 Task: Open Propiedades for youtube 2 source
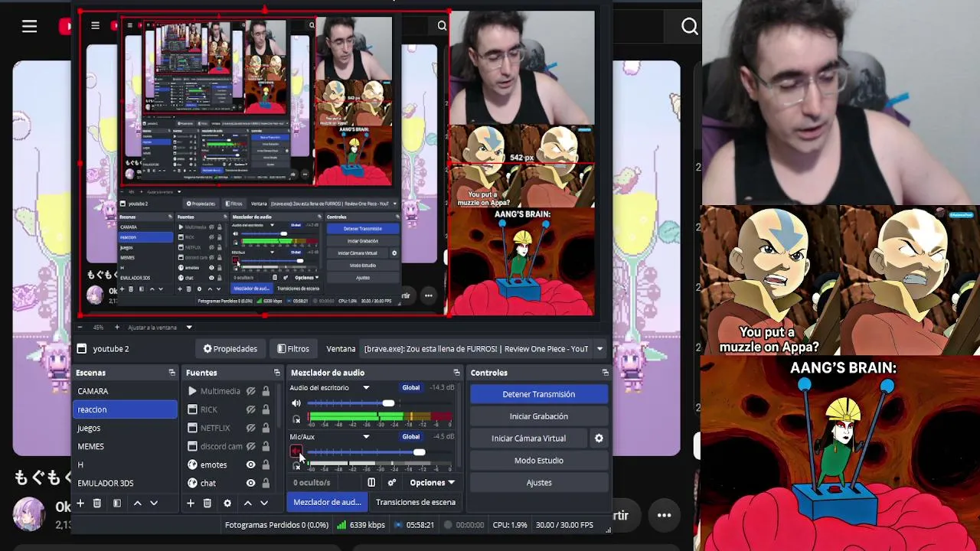coord(230,349)
